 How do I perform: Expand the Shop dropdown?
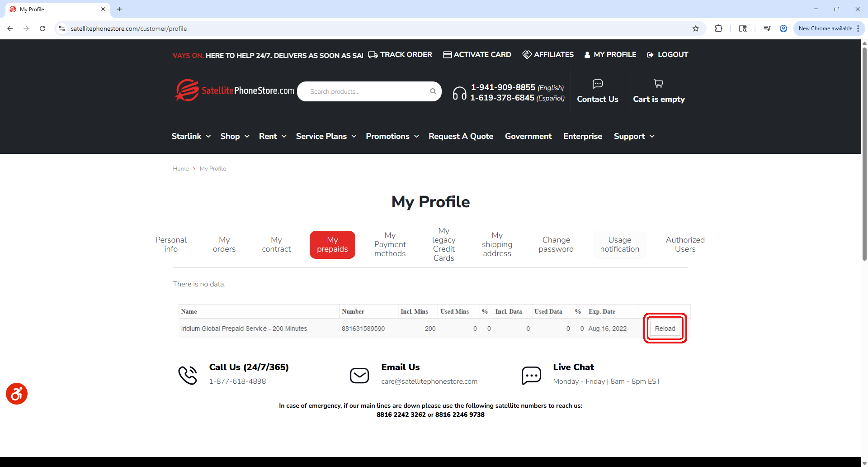pos(235,136)
